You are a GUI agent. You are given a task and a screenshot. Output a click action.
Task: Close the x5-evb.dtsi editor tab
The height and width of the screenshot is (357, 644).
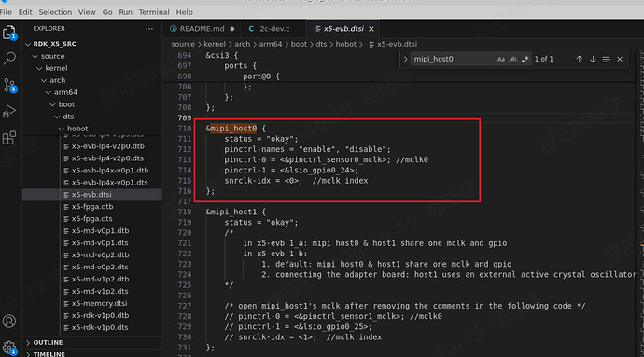[371, 29]
